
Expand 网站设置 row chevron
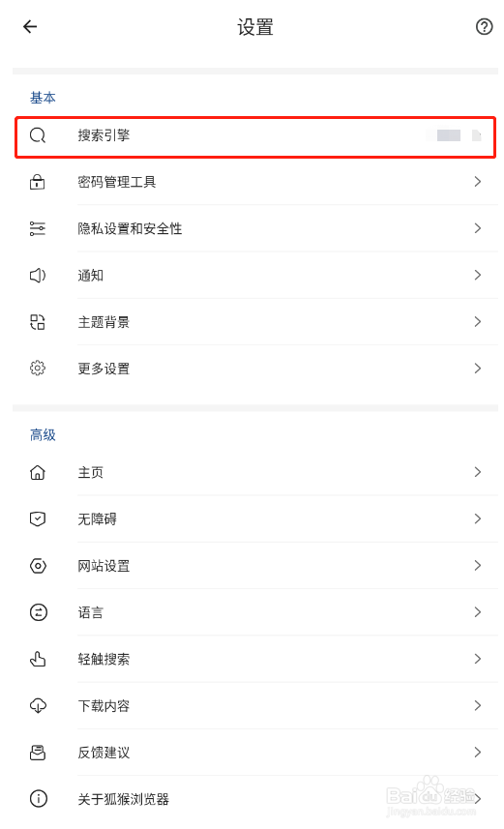pyautogui.click(x=478, y=565)
